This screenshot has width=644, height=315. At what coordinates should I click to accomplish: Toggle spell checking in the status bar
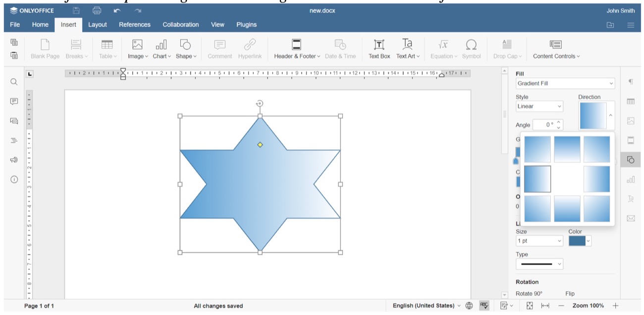484,306
